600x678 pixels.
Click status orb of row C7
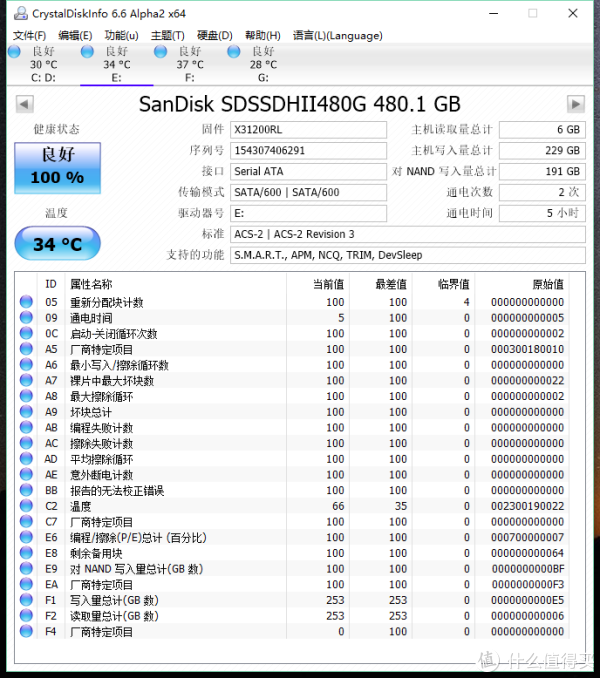[x=26, y=521]
